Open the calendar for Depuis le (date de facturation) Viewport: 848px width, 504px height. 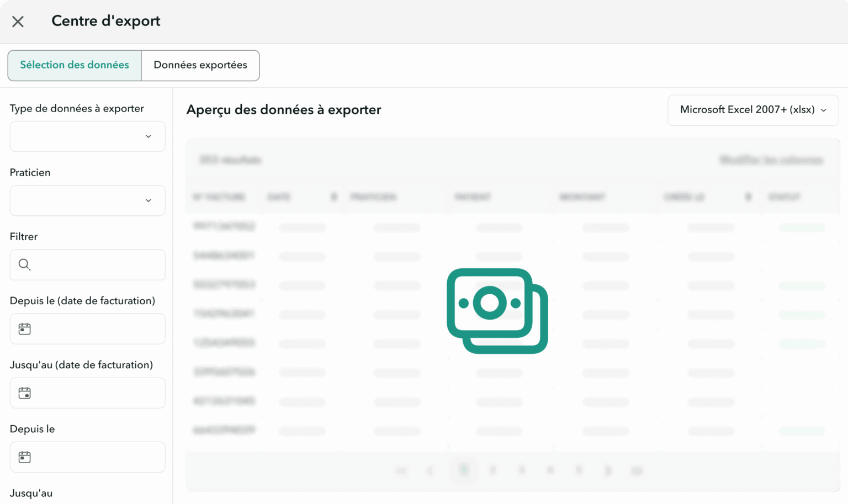[x=24, y=328]
